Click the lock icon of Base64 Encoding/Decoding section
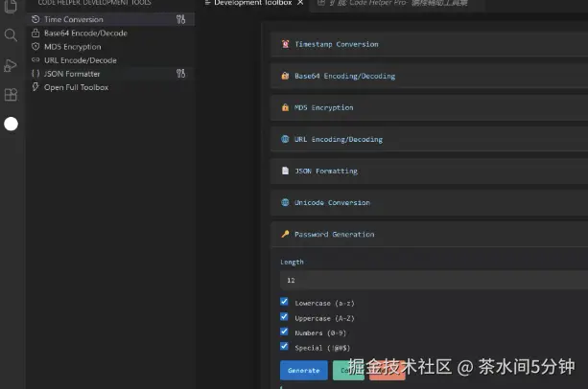588x389 pixels. 286,76
